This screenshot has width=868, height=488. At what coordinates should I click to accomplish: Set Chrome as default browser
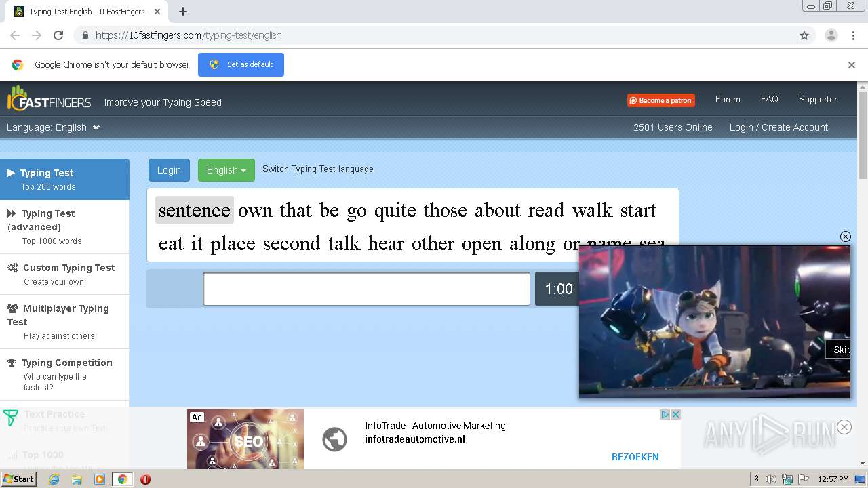tap(241, 65)
